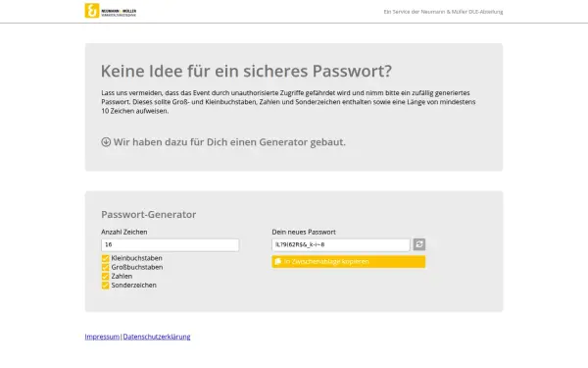Click the regenerate password icon
The width and height of the screenshot is (588, 368).
tap(419, 244)
